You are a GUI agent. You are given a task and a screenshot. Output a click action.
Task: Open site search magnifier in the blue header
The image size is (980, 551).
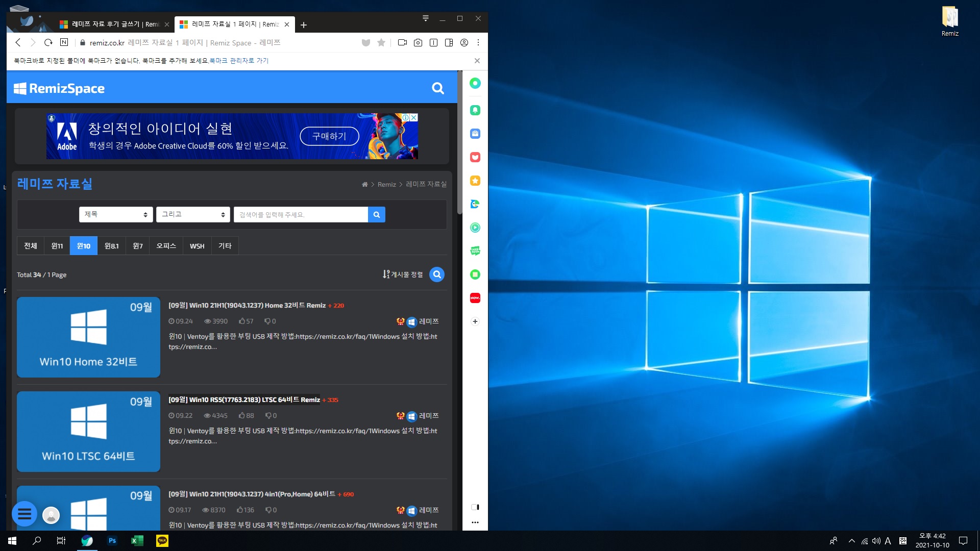coord(438,88)
